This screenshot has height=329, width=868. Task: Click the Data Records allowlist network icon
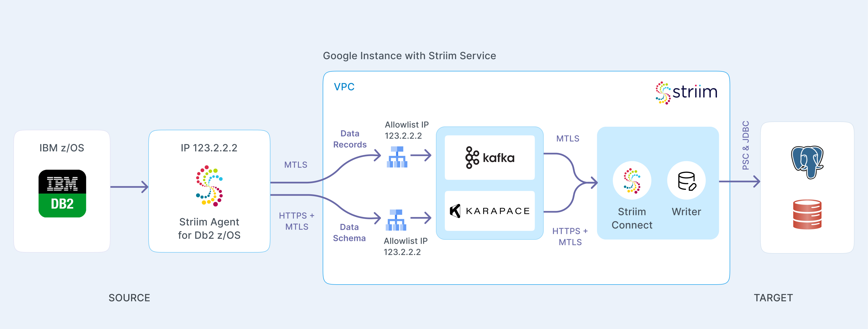(x=398, y=156)
